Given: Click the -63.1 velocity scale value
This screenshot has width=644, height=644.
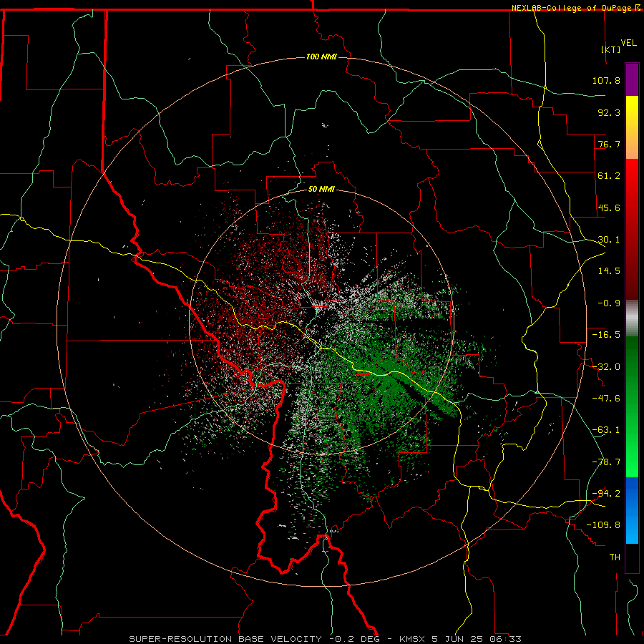Looking at the screenshot, I should coord(606,430).
